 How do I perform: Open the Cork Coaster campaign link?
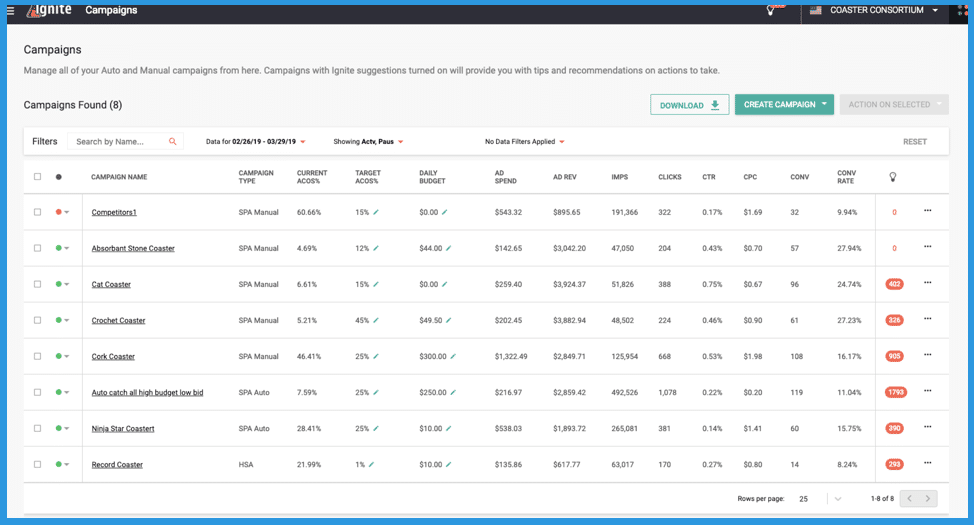pyautogui.click(x=113, y=357)
